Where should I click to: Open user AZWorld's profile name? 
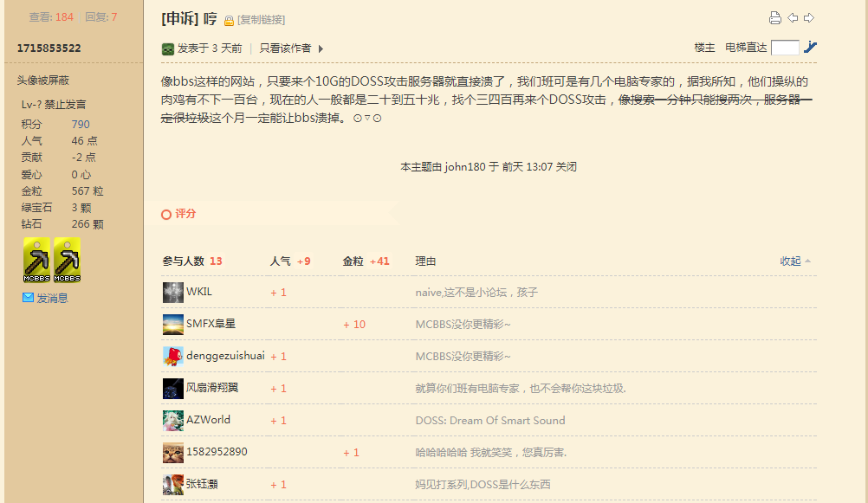coord(208,420)
